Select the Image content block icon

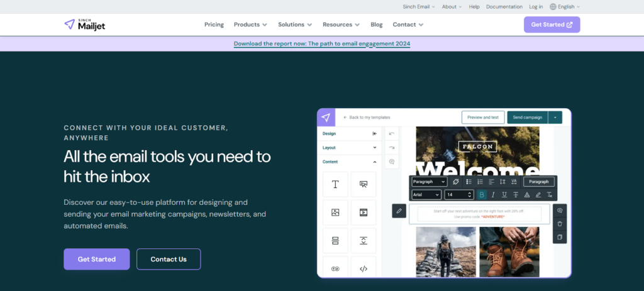pyautogui.click(x=335, y=212)
